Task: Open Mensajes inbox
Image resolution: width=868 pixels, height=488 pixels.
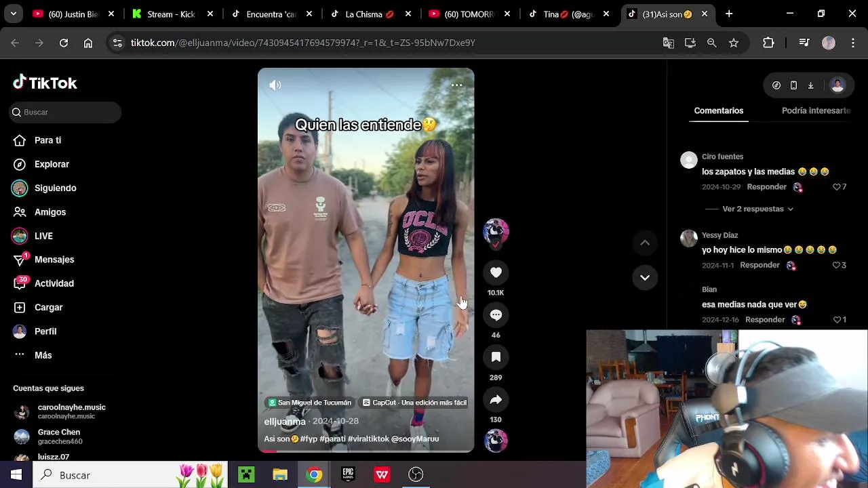Action: click(x=54, y=260)
